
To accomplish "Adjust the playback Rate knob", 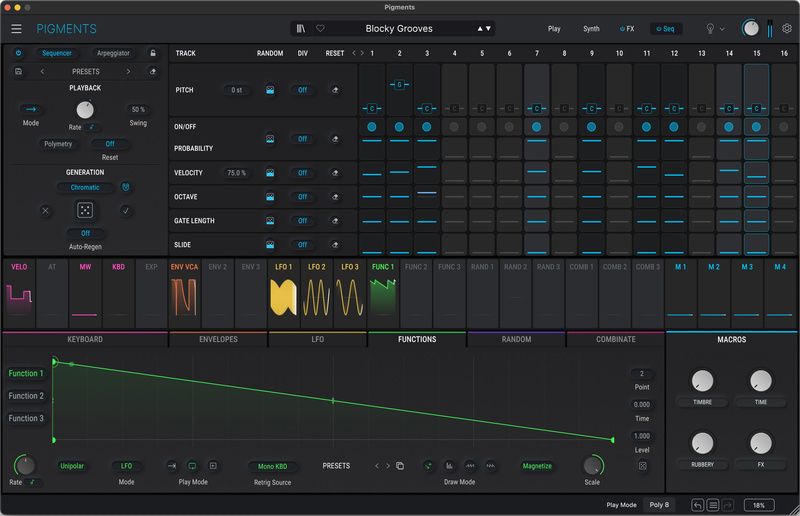I will (x=85, y=110).
